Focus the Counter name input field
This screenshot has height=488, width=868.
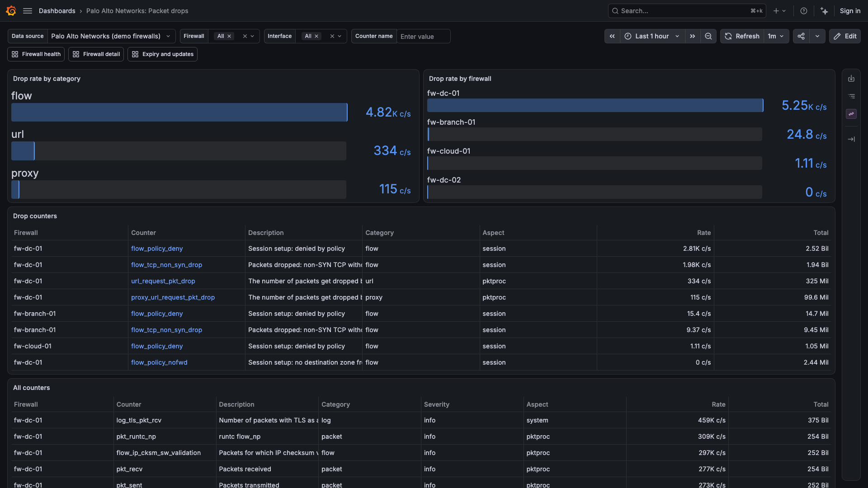tap(423, 36)
